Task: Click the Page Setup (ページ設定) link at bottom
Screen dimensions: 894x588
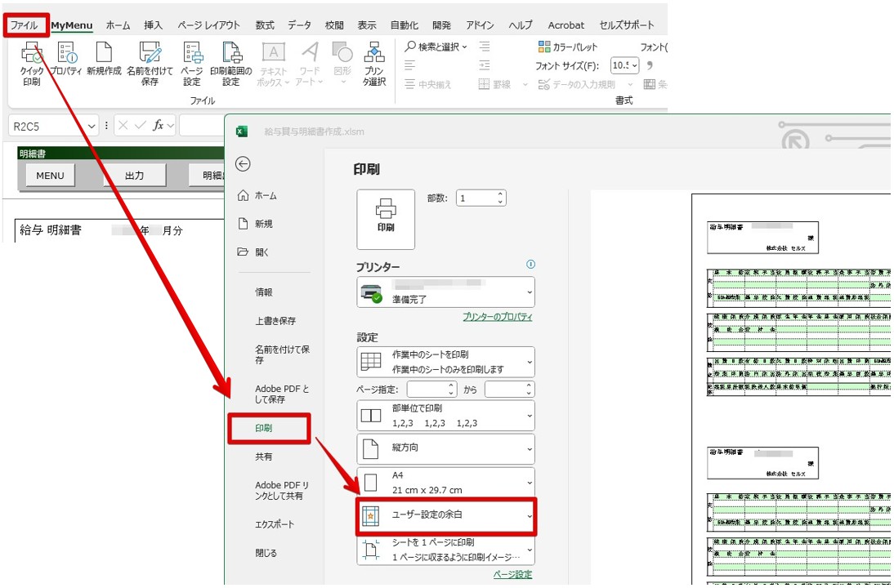Action: click(x=512, y=575)
